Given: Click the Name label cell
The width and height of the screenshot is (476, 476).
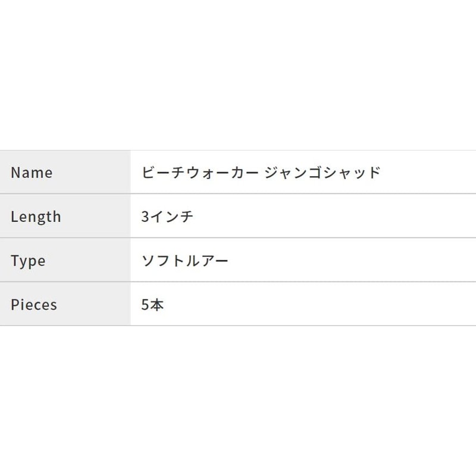Looking at the screenshot, I should pyautogui.click(x=65, y=172).
